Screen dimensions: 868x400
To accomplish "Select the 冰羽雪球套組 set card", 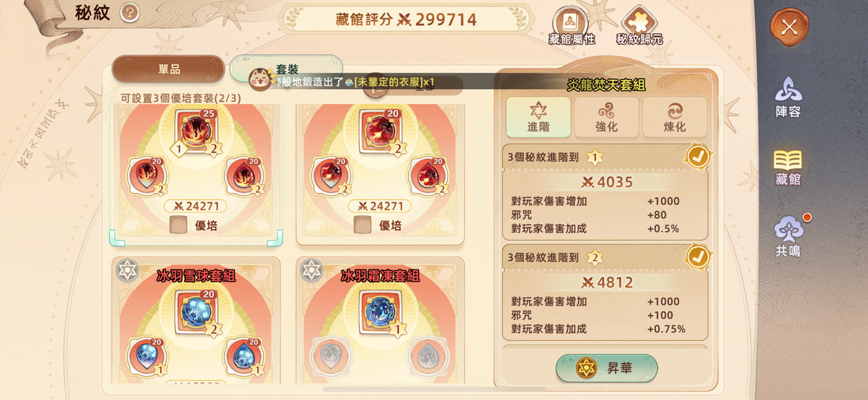I will pyautogui.click(x=196, y=320).
